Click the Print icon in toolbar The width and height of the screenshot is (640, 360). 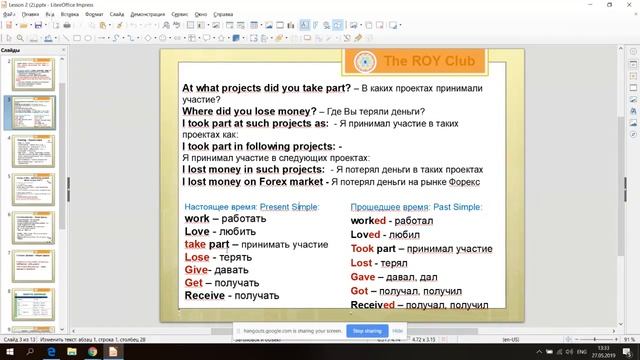67,25
